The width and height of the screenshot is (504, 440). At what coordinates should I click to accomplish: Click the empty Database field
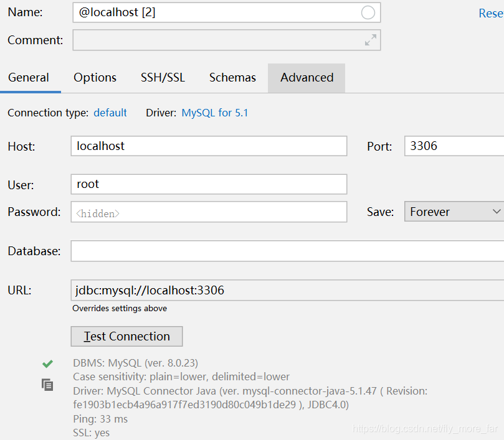pyautogui.click(x=287, y=251)
